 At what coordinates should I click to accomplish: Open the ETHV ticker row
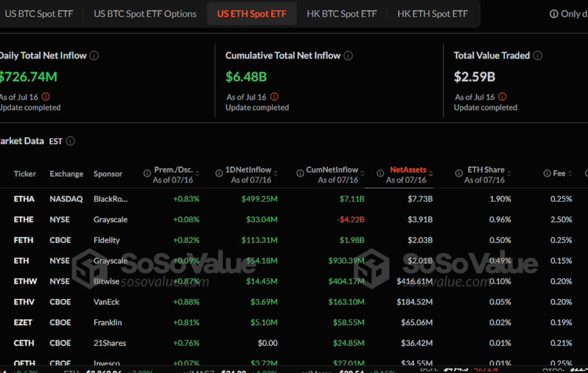click(x=24, y=302)
